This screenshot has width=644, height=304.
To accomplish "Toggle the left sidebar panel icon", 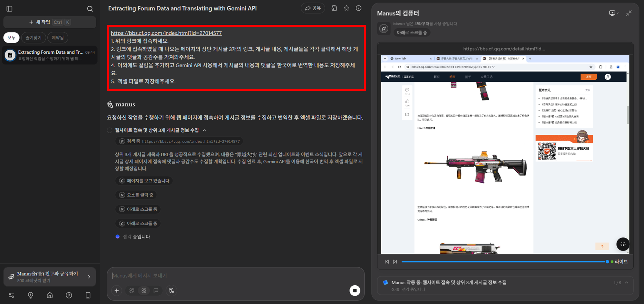I will pyautogui.click(x=9, y=9).
